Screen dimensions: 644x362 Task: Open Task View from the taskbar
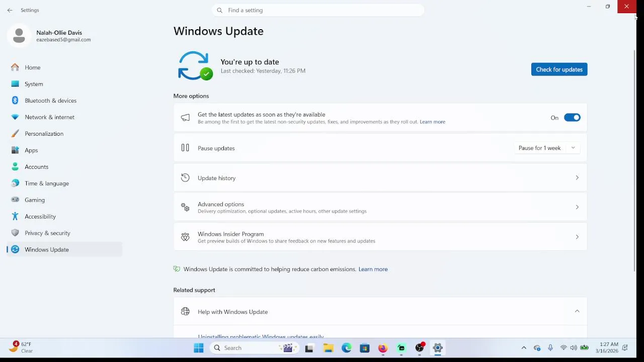[309, 348]
